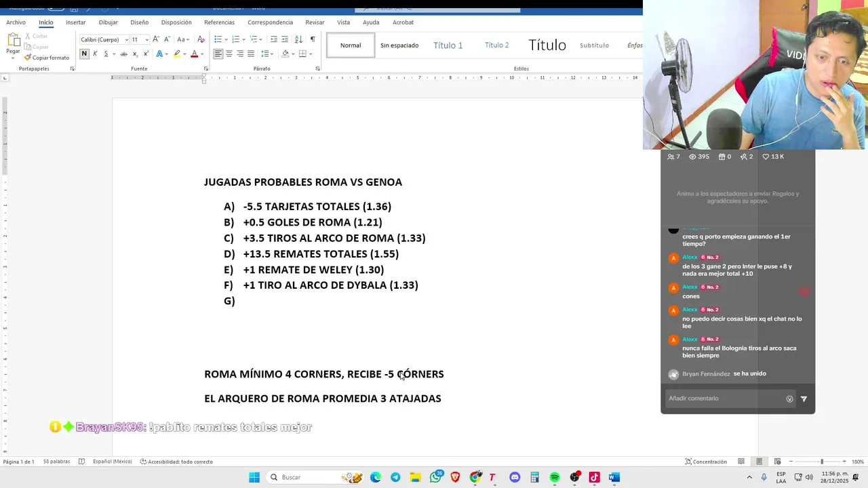
Task: Click Copiar formato paintbrush
Action: (x=47, y=58)
